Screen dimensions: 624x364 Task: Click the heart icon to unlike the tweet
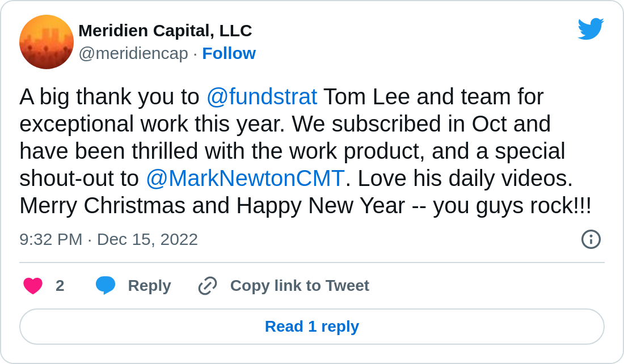33,286
